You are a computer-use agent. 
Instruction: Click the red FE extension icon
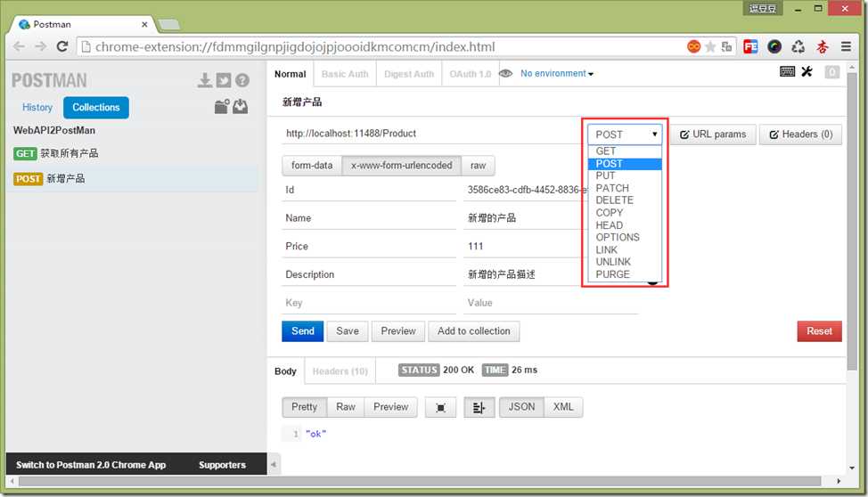pos(750,47)
